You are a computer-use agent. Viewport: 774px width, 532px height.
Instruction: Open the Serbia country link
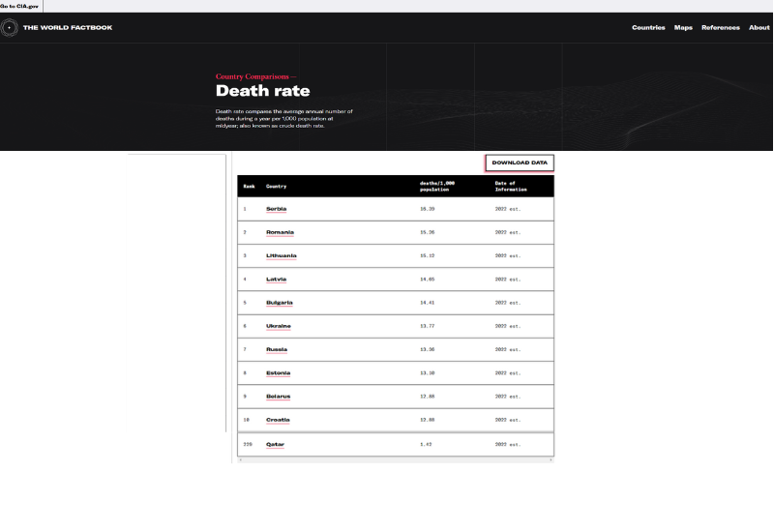pos(277,209)
